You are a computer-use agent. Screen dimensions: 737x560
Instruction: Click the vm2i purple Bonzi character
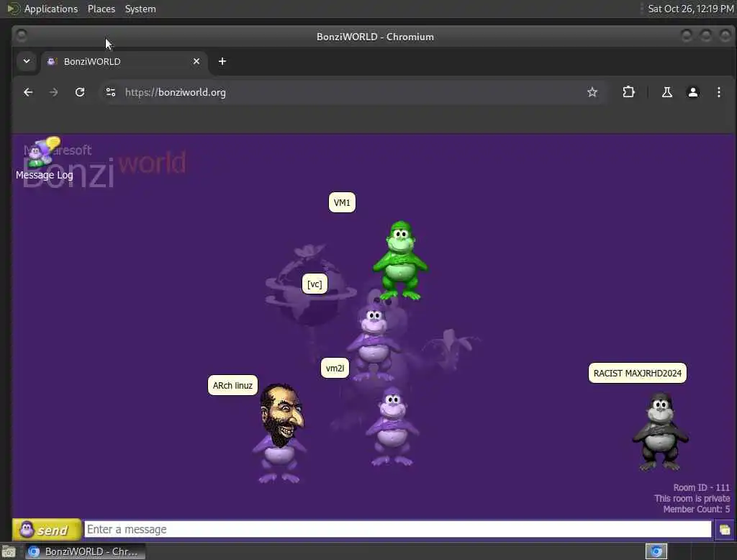392,426
